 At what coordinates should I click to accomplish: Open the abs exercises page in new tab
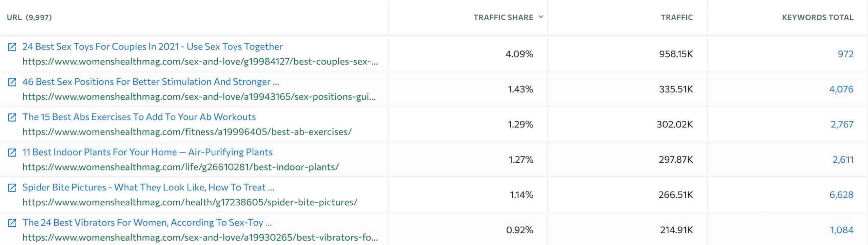point(13,118)
